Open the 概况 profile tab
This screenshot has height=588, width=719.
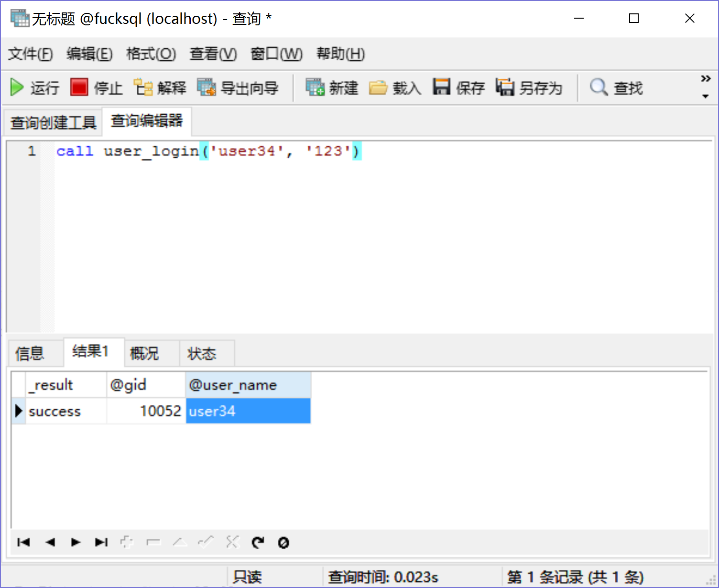152,353
